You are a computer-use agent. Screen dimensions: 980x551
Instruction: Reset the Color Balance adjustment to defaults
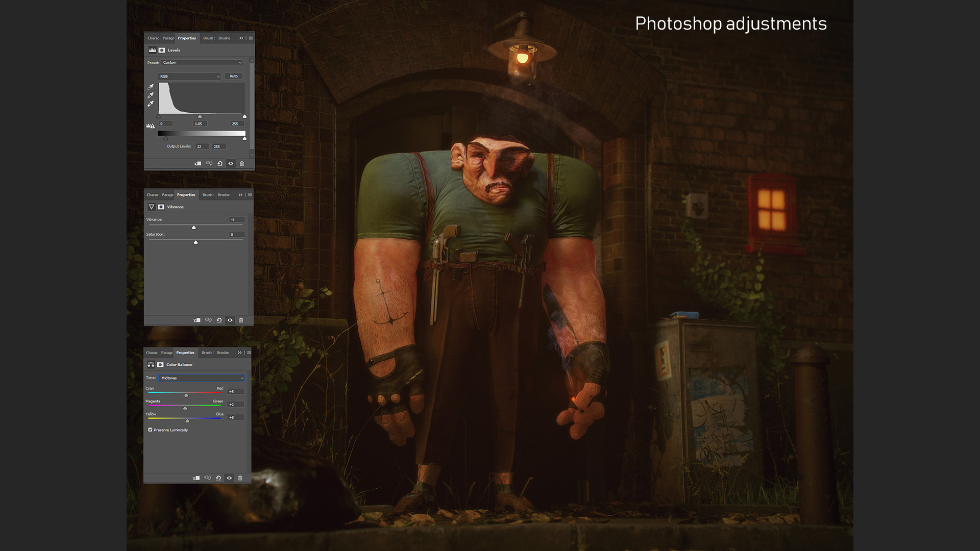point(218,478)
